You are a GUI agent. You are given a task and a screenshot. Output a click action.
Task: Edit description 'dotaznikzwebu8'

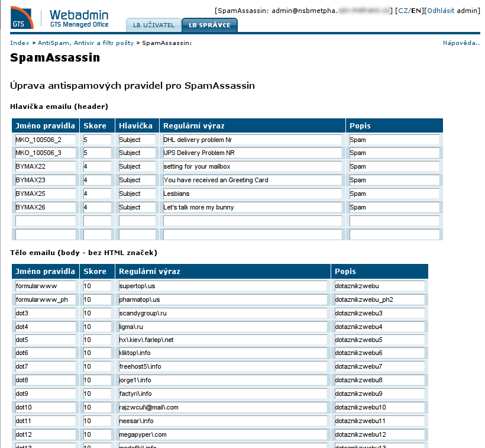coord(380,380)
